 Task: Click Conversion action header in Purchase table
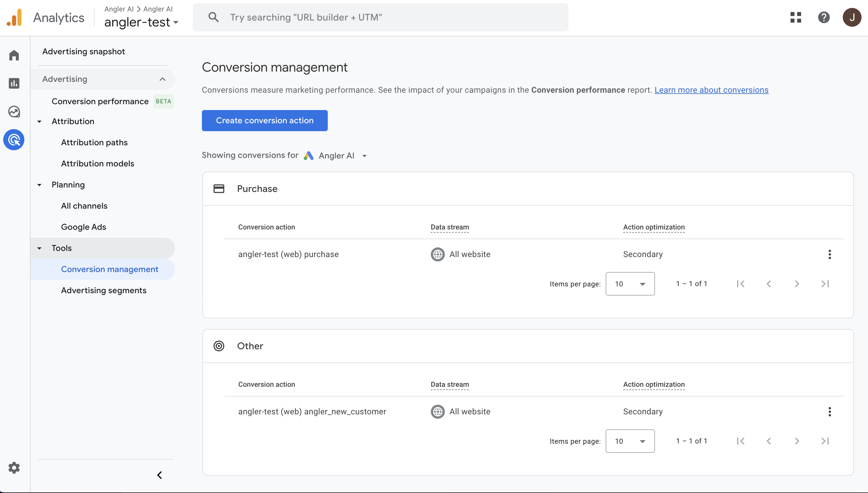[x=266, y=227]
